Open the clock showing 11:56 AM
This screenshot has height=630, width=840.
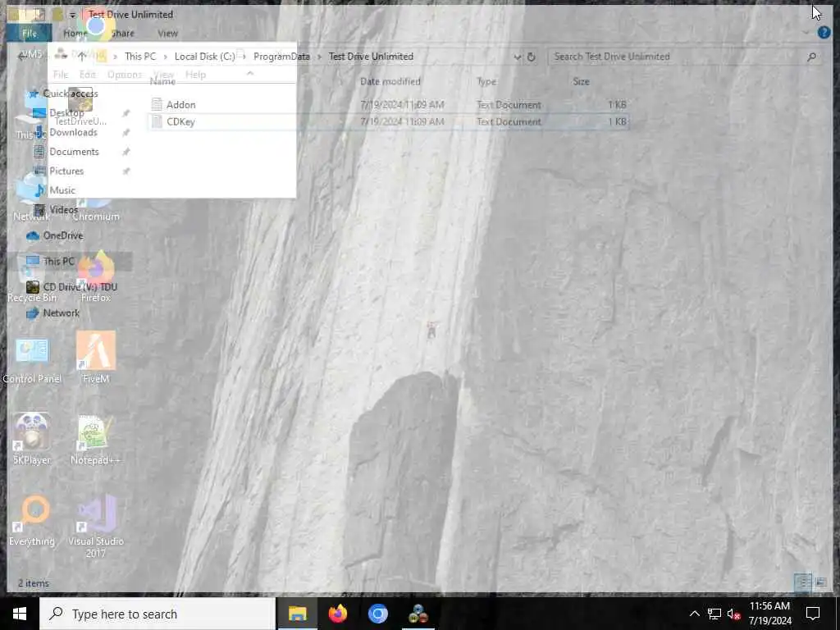pos(769,614)
